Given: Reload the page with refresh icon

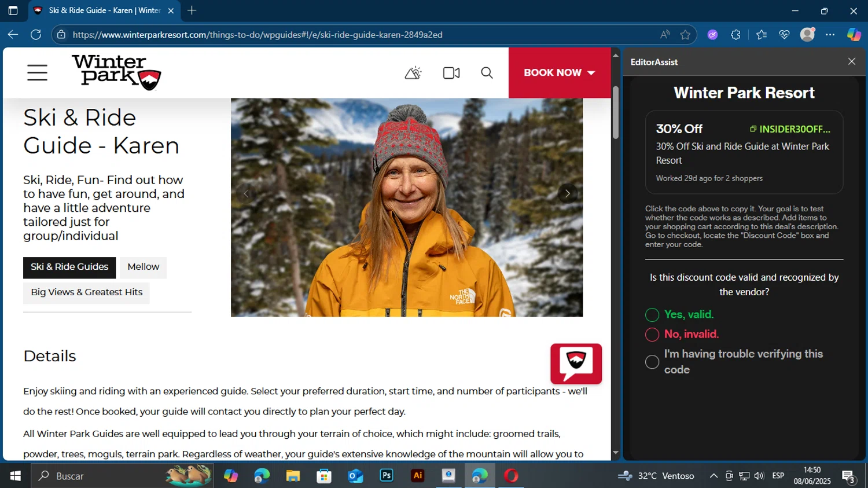Looking at the screenshot, I should (x=36, y=35).
